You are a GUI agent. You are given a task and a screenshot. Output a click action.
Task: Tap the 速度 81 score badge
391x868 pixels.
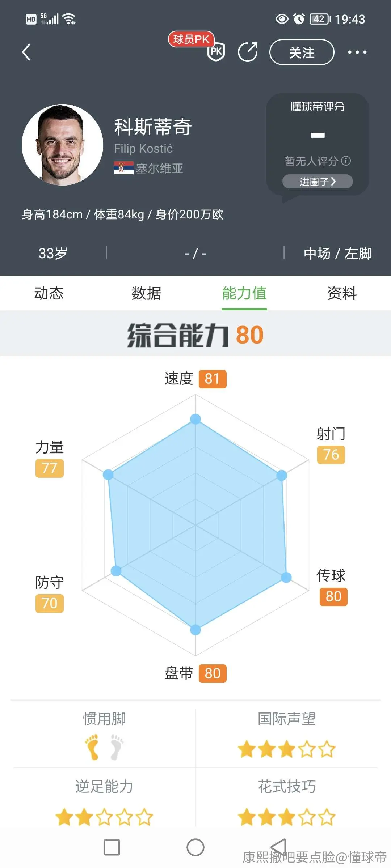[213, 379]
